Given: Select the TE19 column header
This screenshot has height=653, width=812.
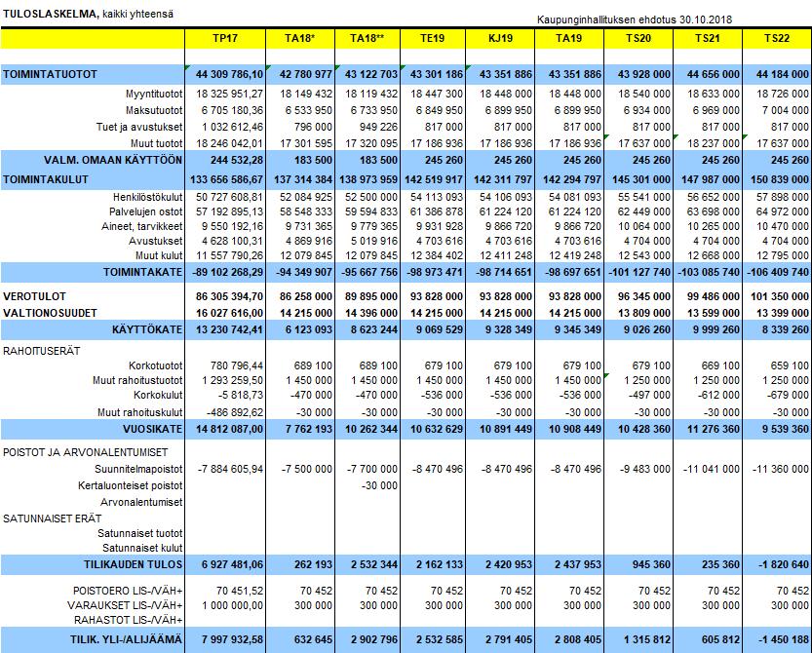Looking at the screenshot, I should click(x=433, y=38).
